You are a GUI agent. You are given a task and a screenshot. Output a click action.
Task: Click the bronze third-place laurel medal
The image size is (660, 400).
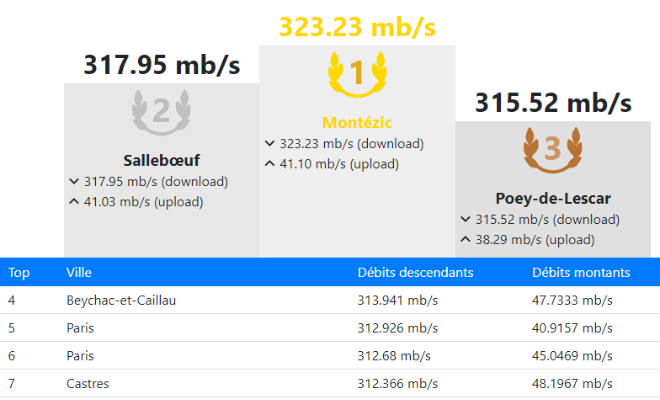point(553,149)
